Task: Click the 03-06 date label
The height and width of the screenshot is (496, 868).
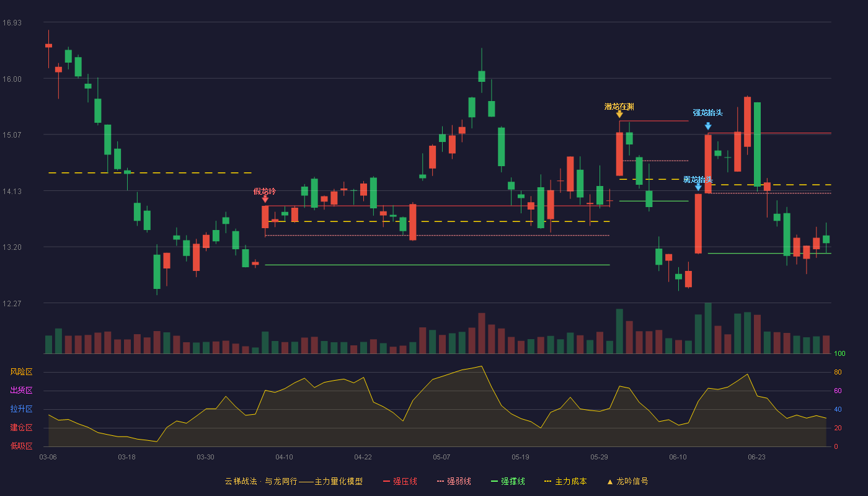Action: click(x=48, y=457)
